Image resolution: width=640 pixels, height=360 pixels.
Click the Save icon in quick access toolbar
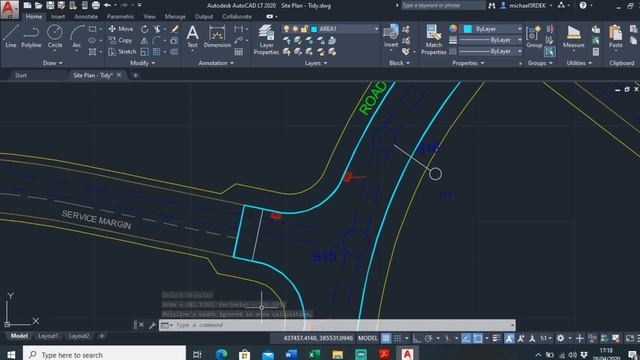click(x=50, y=5)
